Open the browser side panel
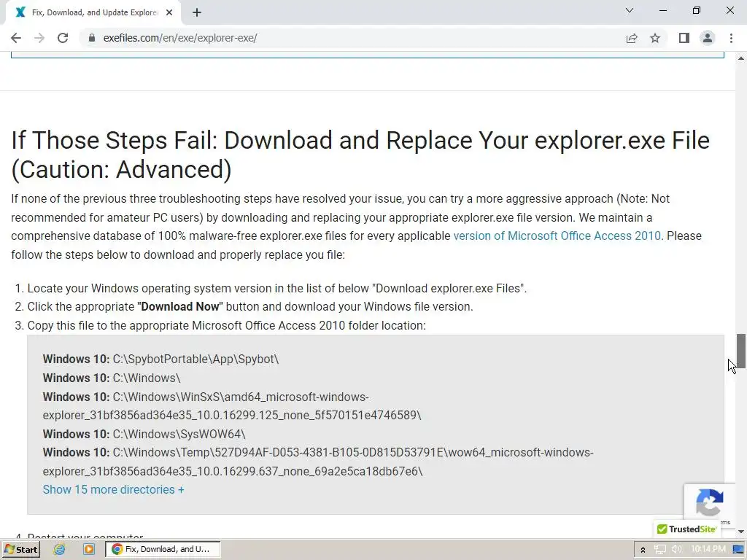 [684, 38]
